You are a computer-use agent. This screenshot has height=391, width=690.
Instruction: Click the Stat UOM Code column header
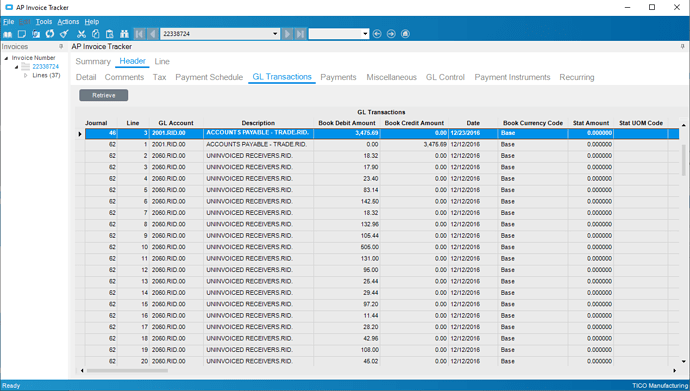(x=641, y=123)
